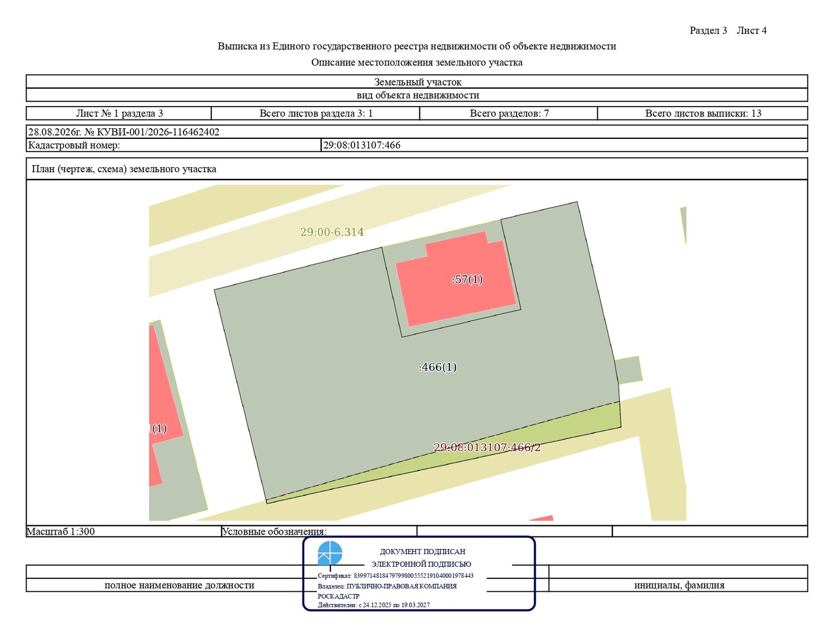Click the "Раздел 3" page header text
Image resolution: width=834 pixels, height=644 pixels.
tap(708, 31)
